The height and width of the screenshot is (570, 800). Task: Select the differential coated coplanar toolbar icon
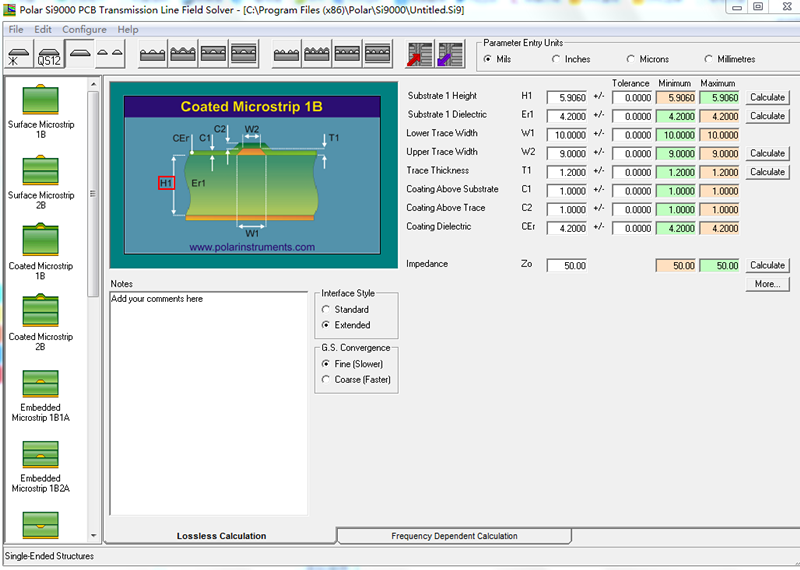point(317,54)
